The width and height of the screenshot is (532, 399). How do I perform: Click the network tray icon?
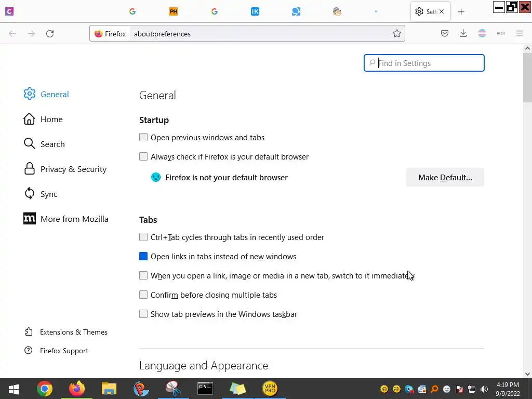[472, 389]
